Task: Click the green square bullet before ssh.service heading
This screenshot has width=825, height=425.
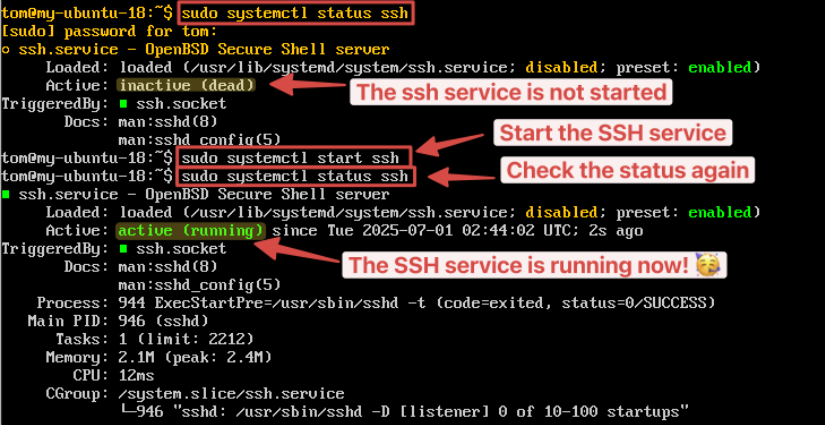Action: [x=5, y=195]
